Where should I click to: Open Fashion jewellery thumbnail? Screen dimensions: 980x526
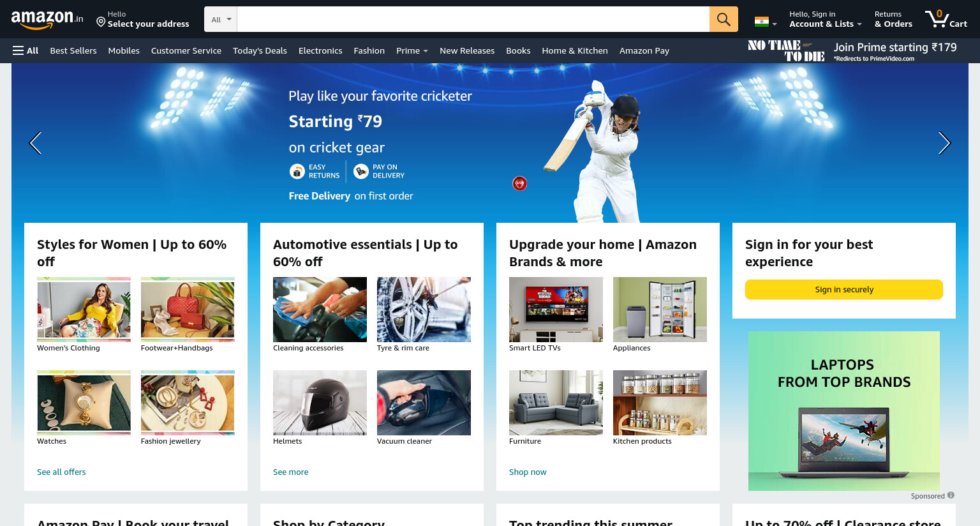[x=188, y=403]
